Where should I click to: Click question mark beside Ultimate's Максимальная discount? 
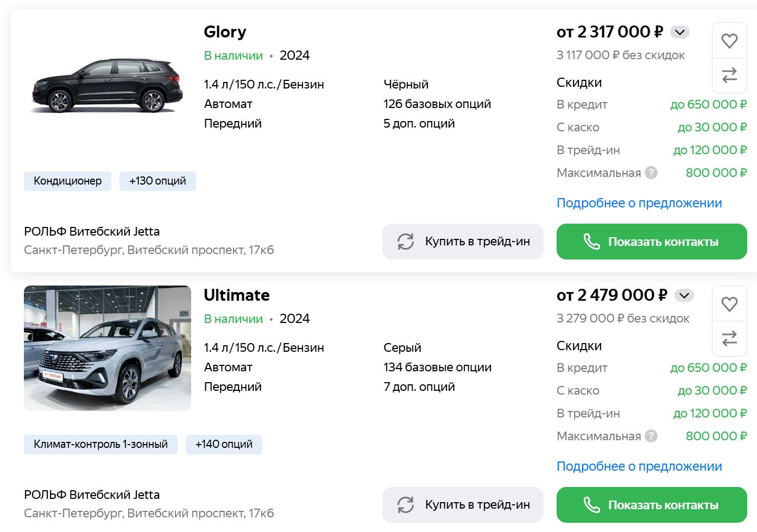[x=651, y=436]
